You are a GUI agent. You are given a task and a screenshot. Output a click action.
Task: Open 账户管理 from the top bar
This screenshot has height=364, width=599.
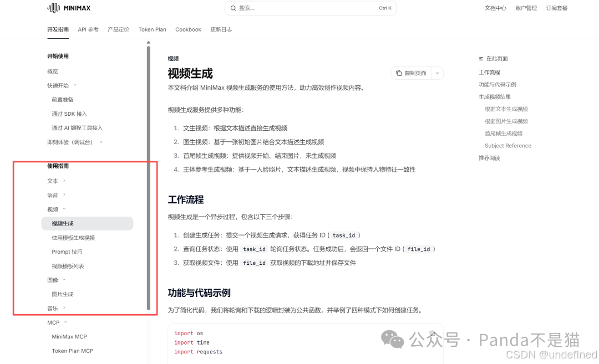point(526,7)
